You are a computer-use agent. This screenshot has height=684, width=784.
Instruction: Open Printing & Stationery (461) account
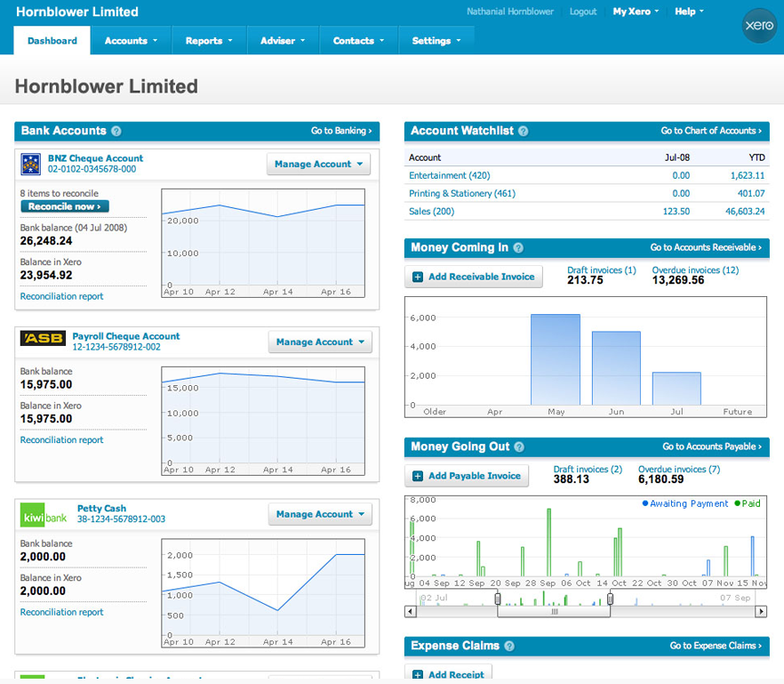click(x=462, y=194)
